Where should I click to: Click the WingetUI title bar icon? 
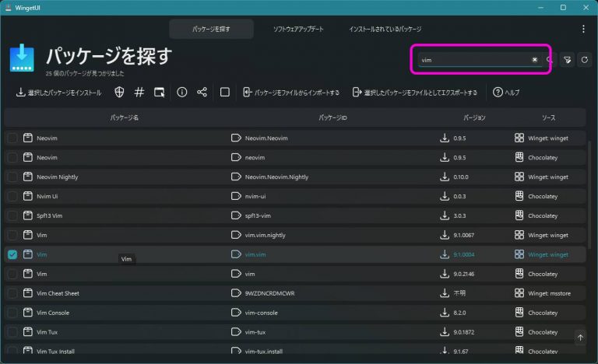tap(8, 8)
